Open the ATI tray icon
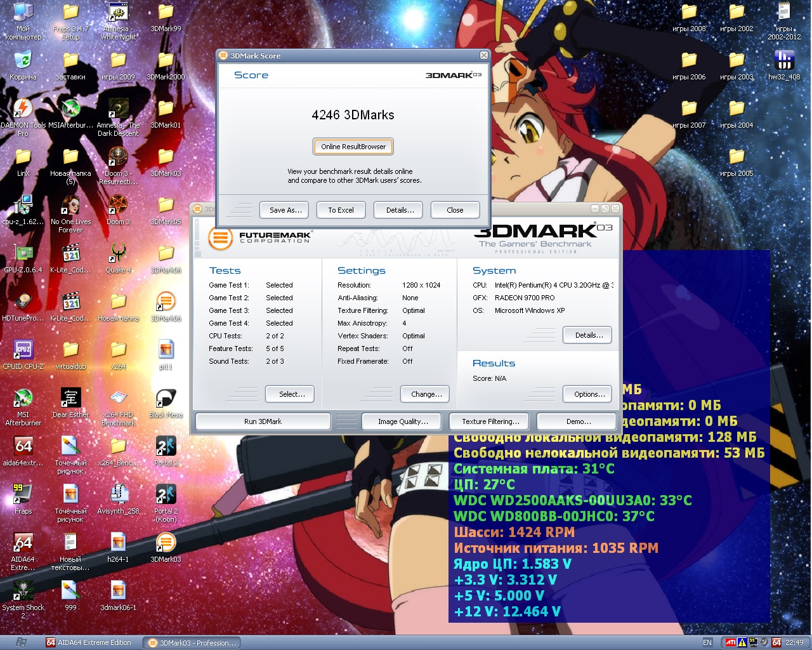 point(730,642)
